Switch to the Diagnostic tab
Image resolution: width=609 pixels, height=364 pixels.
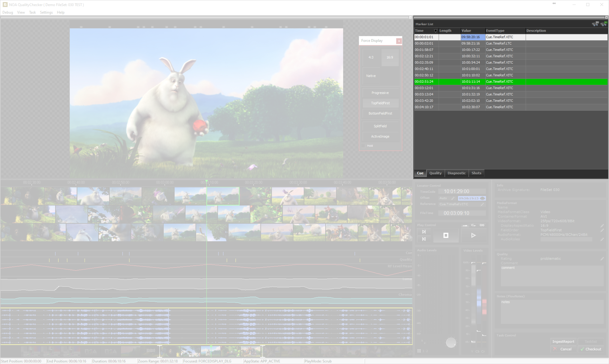pos(456,173)
